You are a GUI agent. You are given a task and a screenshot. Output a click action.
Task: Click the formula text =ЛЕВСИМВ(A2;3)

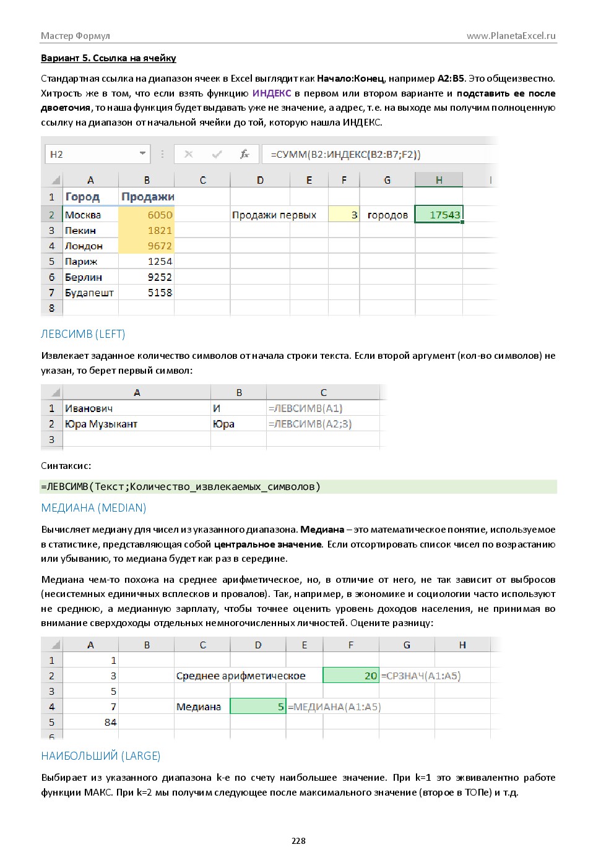pyautogui.click(x=310, y=424)
